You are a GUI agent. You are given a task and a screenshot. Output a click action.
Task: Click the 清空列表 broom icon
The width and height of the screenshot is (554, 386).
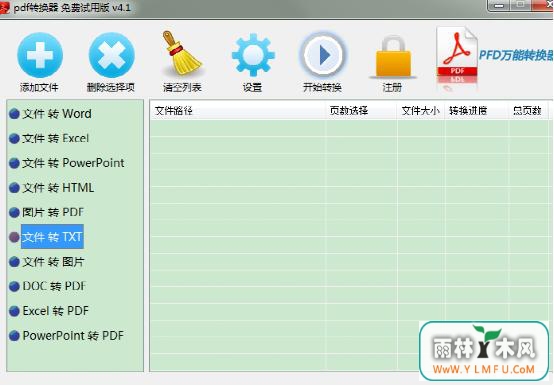click(x=182, y=53)
